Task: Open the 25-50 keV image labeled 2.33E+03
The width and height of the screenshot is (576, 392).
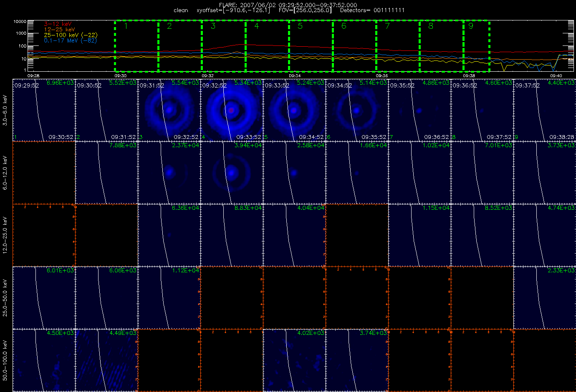Action: 545,298
